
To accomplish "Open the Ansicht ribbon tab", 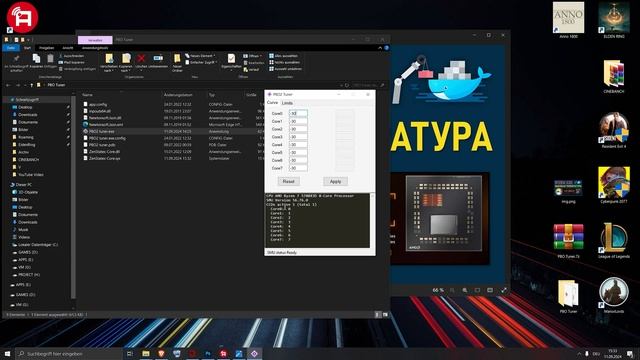I will 68,48.
